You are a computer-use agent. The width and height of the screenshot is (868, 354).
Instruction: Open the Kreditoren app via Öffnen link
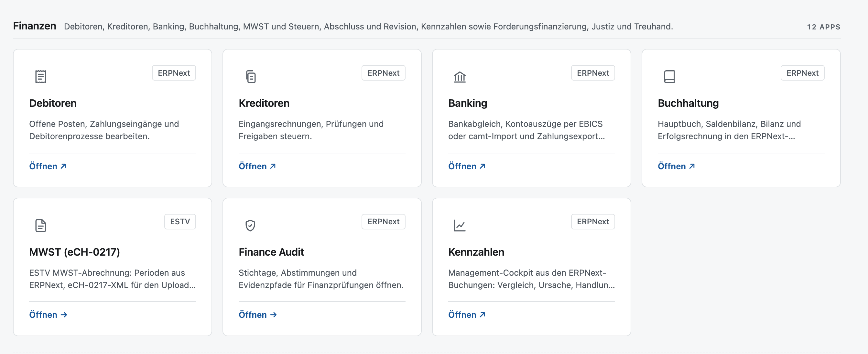(x=257, y=166)
